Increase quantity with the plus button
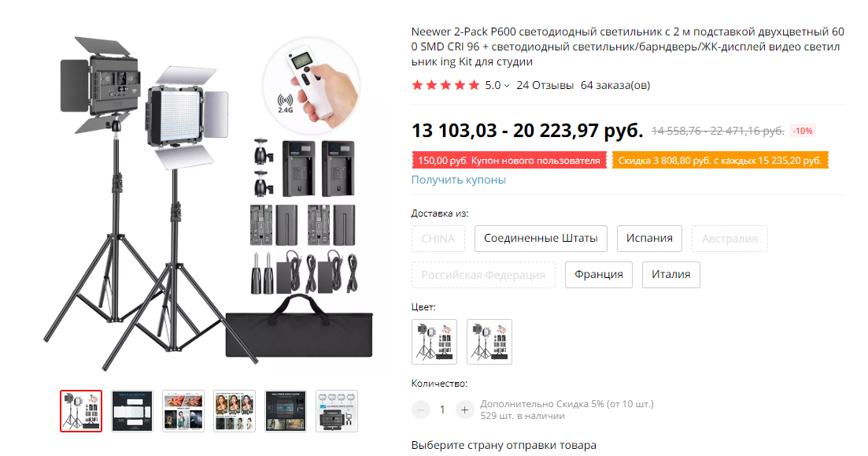 (464, 410)
